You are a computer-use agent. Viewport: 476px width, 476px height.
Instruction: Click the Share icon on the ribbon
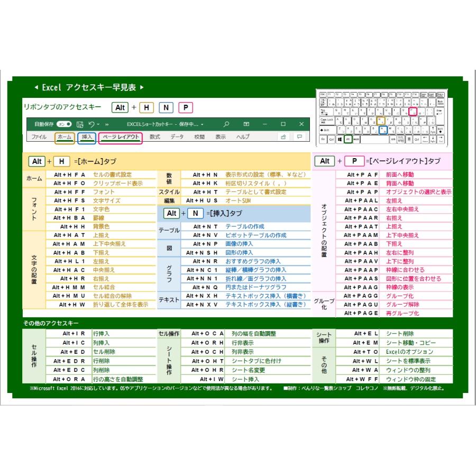click(283, 137)
